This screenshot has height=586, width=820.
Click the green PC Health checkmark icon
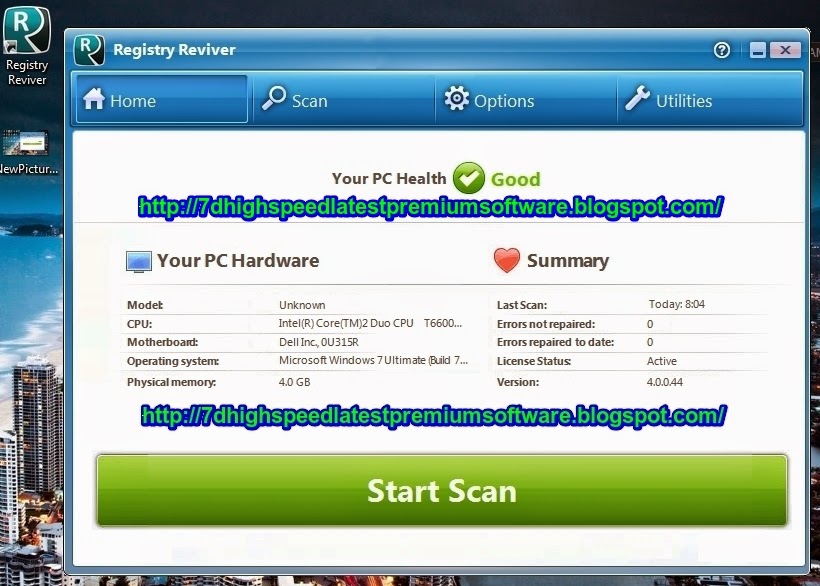[x=469, y=178]
